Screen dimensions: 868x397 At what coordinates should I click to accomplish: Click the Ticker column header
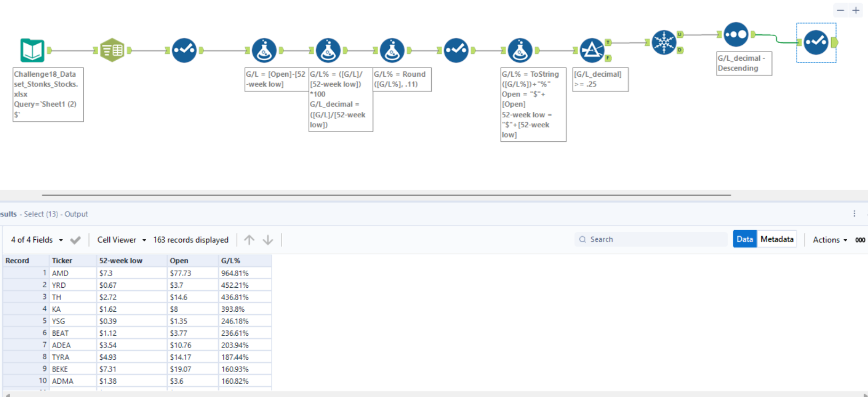62,261
